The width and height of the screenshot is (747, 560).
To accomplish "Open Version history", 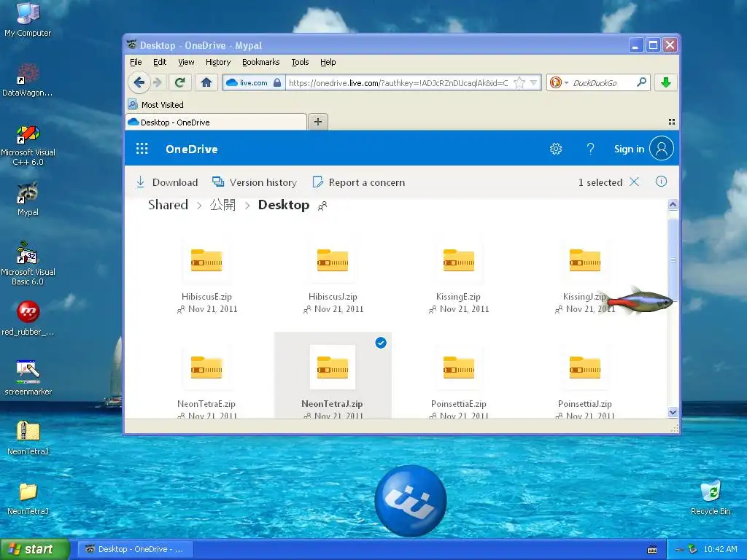I will click(x=255, y=182).
